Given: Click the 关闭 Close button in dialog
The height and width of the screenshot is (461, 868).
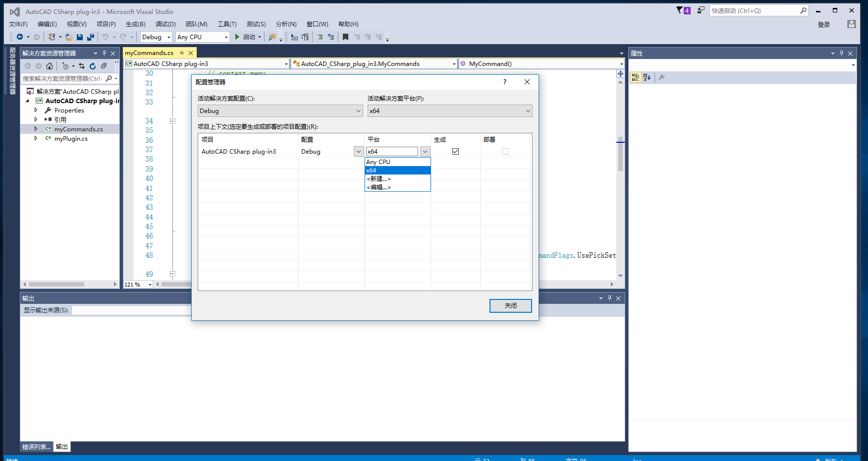Looking at the screenshot, I should (510, 306).
